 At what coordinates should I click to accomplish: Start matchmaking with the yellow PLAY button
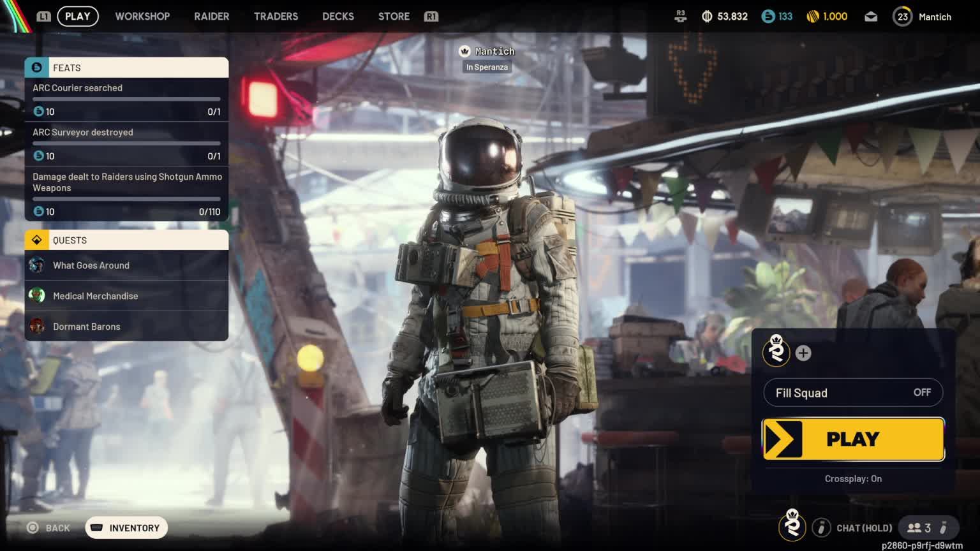853,439
